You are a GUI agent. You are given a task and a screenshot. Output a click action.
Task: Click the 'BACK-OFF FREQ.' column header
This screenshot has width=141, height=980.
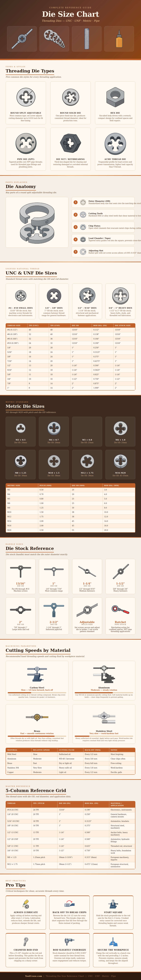(96, 750)
